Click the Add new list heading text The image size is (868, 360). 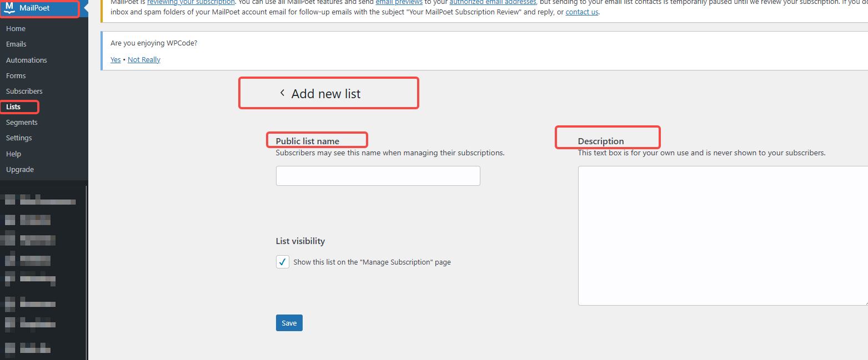(x=326, y=94)
